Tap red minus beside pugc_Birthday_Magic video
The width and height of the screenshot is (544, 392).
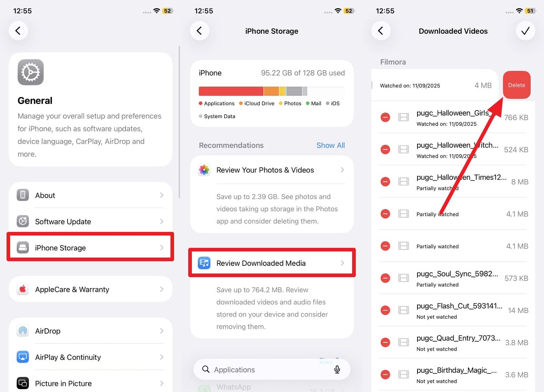pyautogui.click(x=386, y=375)
